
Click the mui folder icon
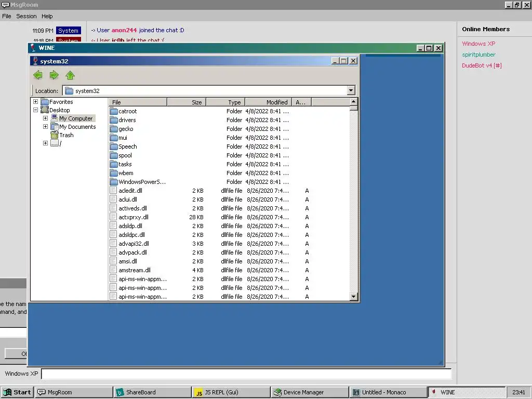(x=114, y=137)
